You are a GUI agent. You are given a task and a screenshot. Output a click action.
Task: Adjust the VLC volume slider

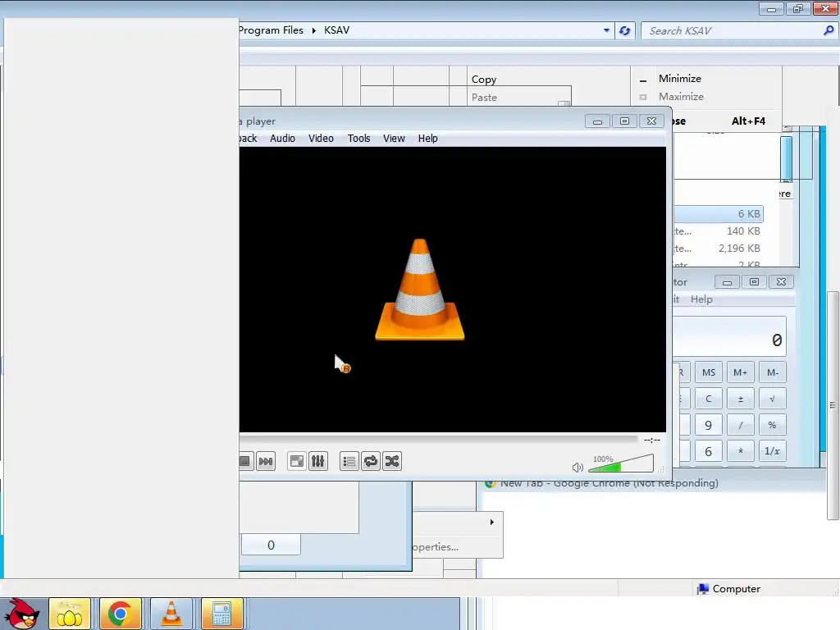point(621,464)
